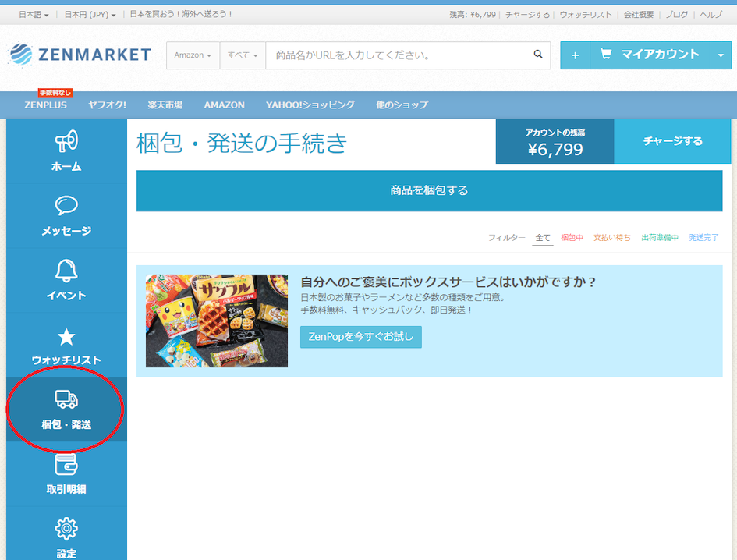This screenshot has width=737, height=560.
Task: Open the イベント bell icon
Action: [66, 271]
